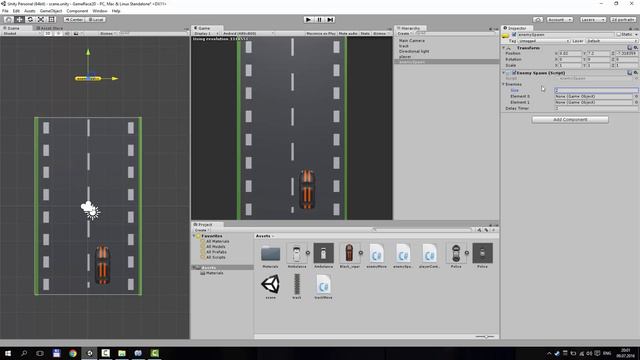Toggle 2D mode in Scene view
Viewport: 640px width, 360px height.
[48, 33]
